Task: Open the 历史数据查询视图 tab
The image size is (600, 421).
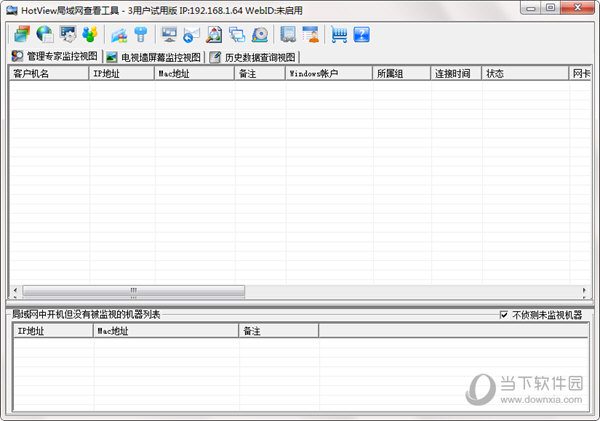Action: (253, 57)
